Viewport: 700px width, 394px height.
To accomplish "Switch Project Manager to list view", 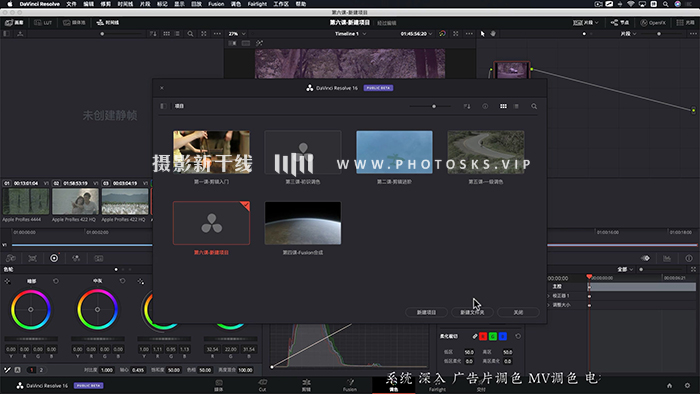I will tap(516, 106).
